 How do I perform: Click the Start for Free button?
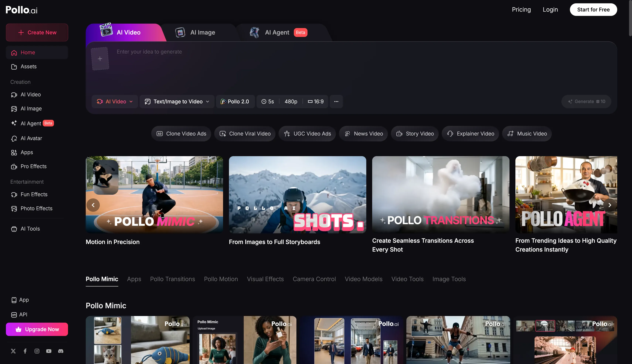[x=593, y=9]
